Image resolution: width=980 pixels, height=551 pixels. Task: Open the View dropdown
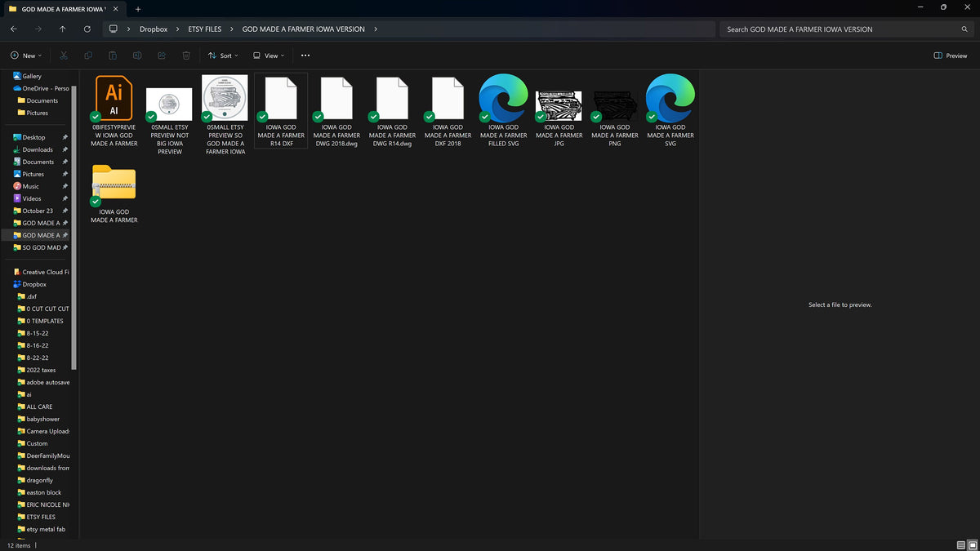click(x=269, y=56)
